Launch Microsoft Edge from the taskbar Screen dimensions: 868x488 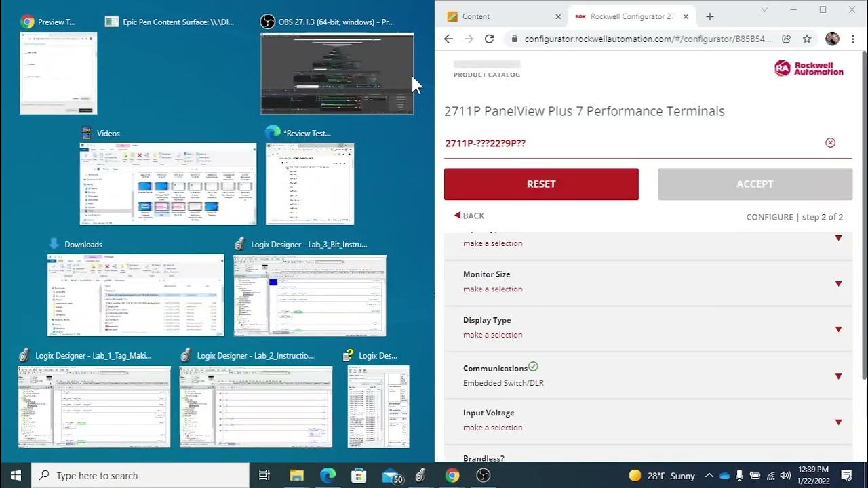point(328,476)
